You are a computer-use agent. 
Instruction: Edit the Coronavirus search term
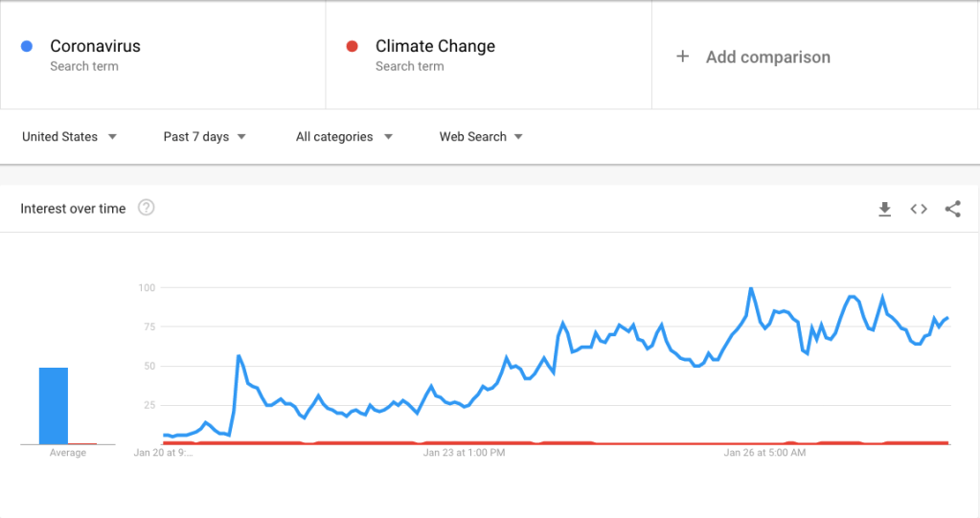95,46
